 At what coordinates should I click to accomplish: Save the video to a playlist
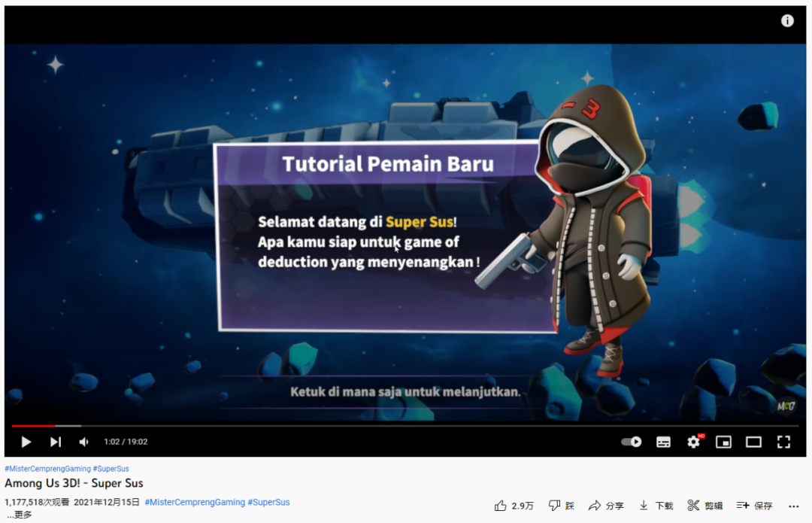(x=754, y=506)
